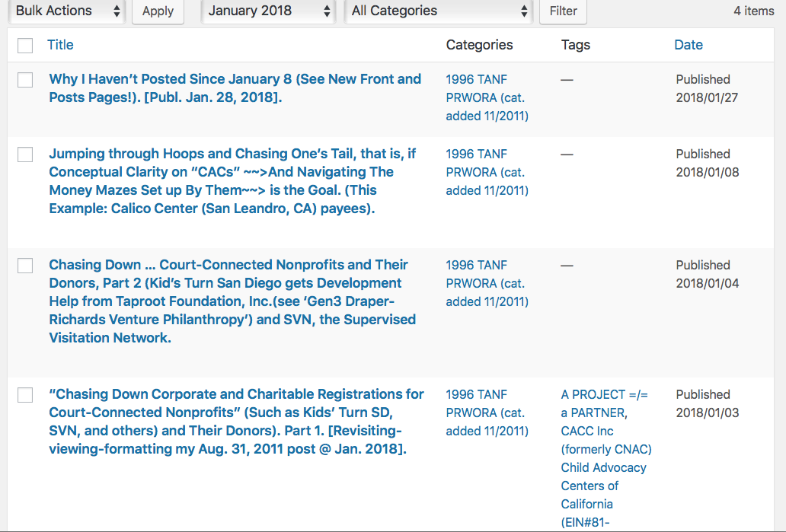The width and height of the screenshot is (786, 532).
Task: Check the "Why I Haven't Posted" post checkbox
Action: tap(25, 80)
